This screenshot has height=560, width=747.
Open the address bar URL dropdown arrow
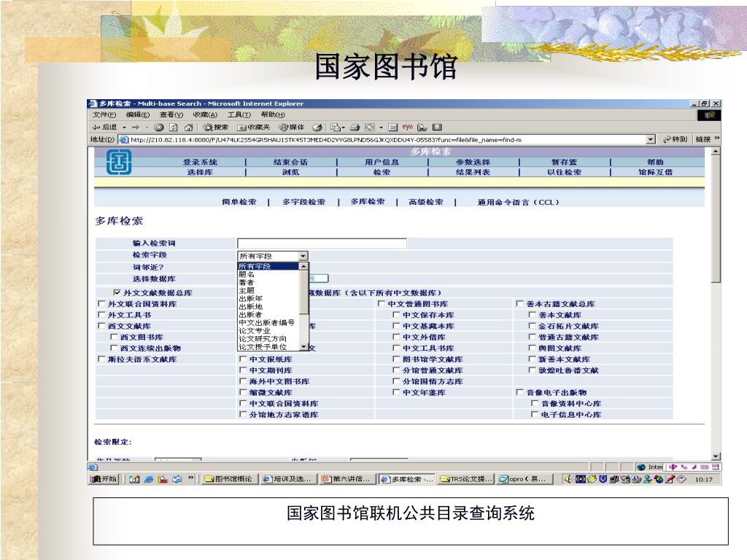point(651,139)
